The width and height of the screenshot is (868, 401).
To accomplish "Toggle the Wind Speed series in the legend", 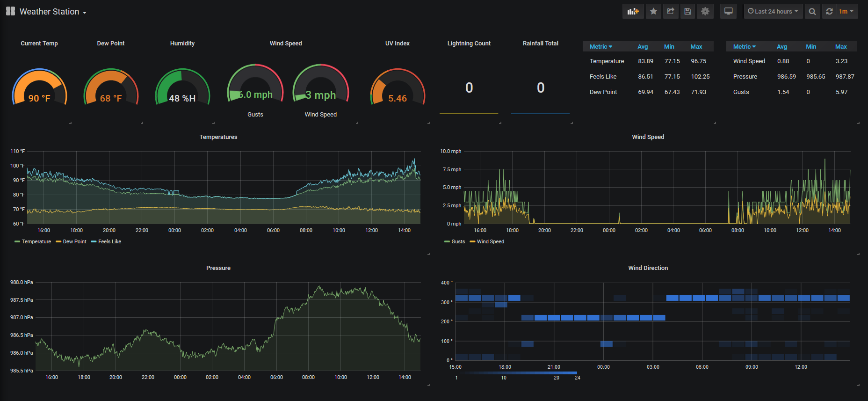I will (491, 241).
